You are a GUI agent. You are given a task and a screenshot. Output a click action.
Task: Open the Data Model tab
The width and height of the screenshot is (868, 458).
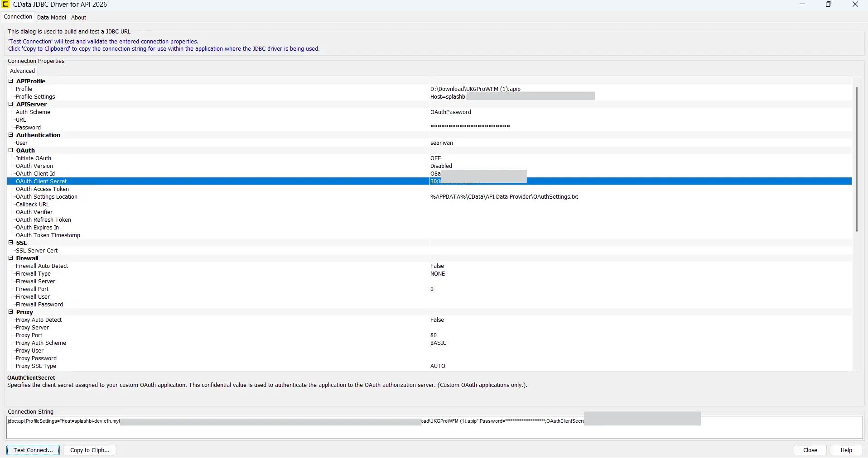pyautogui.click(x=52, y=18)
